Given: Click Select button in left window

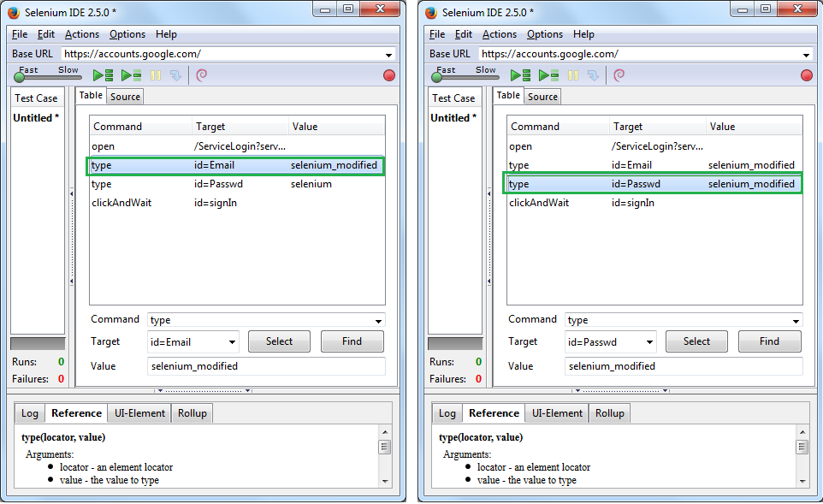Looking at the screenshot, I should tap(279, 341).
